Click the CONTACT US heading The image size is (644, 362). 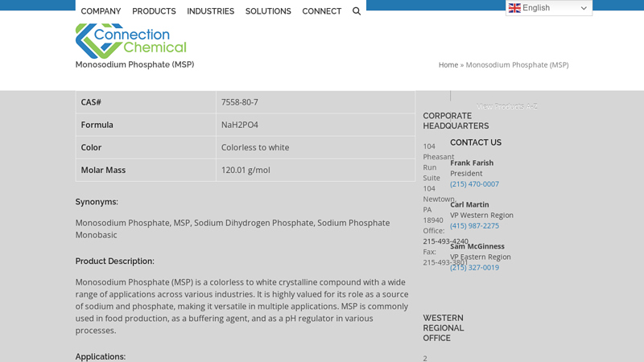[x=476, y=142]
